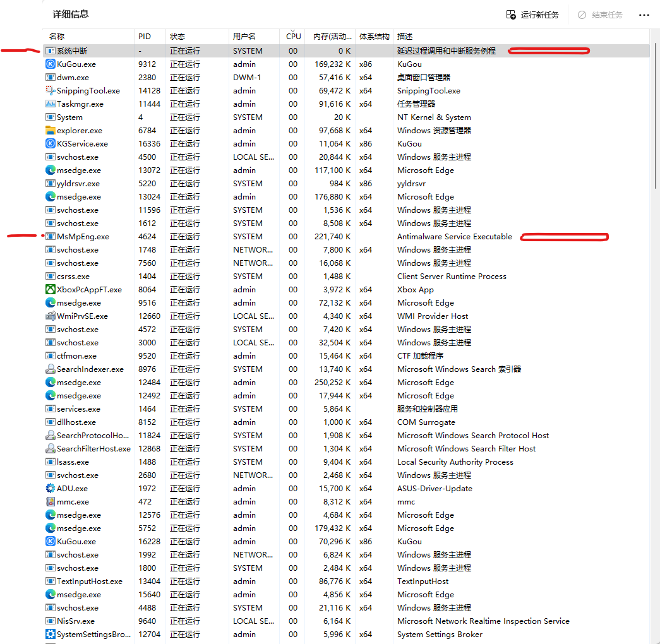This screenshot has height=644, width=660.
Task: Click the Taskmgr.exe chart icon
Action: [50, 104]
